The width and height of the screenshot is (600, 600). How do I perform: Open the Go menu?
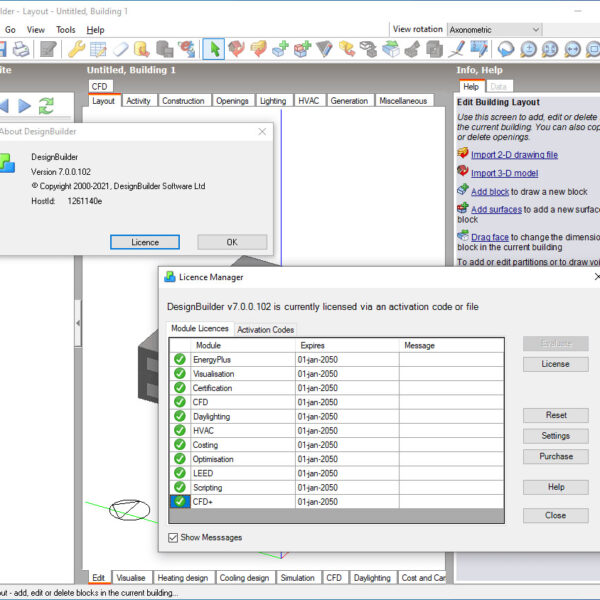tap(10, 30)
